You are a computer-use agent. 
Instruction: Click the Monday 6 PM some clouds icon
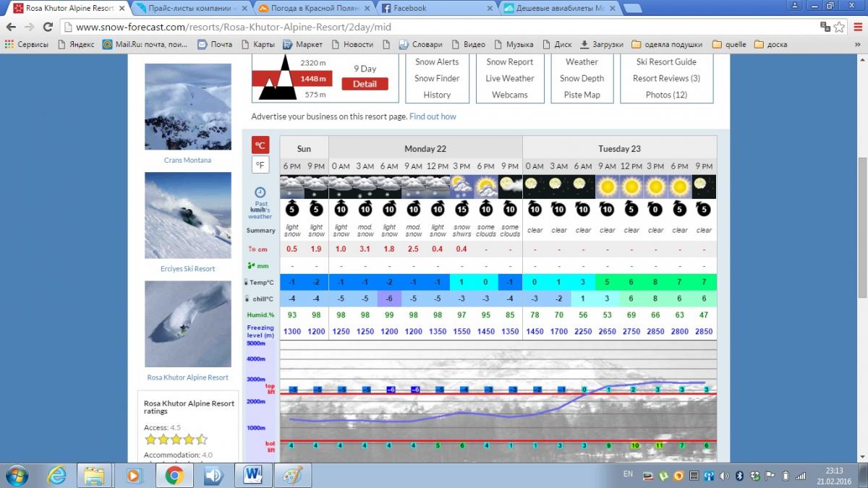486,187
